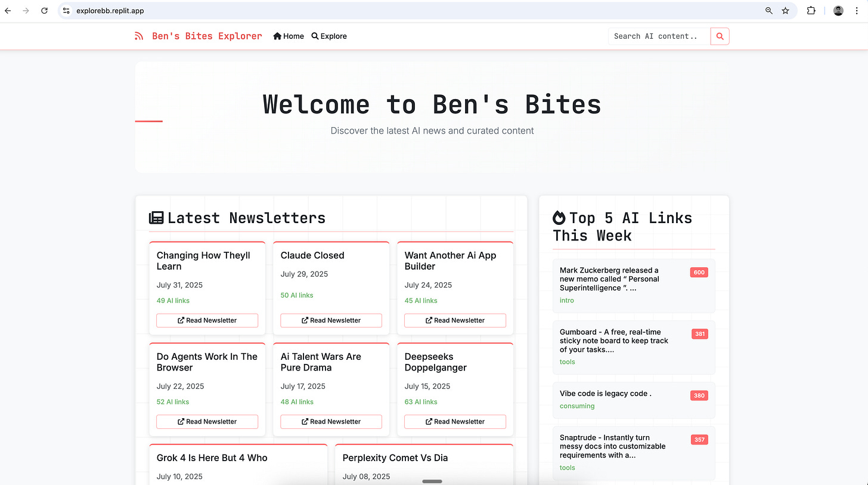The width and height of the screenshot is (868, 485).
Task: Click the 63 AI links text
Action: (x=421, y=402)
